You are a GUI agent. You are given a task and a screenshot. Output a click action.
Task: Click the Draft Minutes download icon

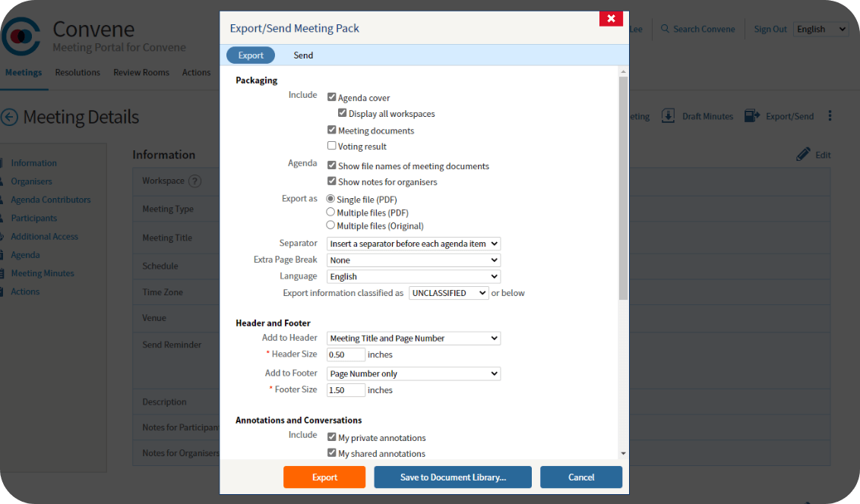[668, 116]
